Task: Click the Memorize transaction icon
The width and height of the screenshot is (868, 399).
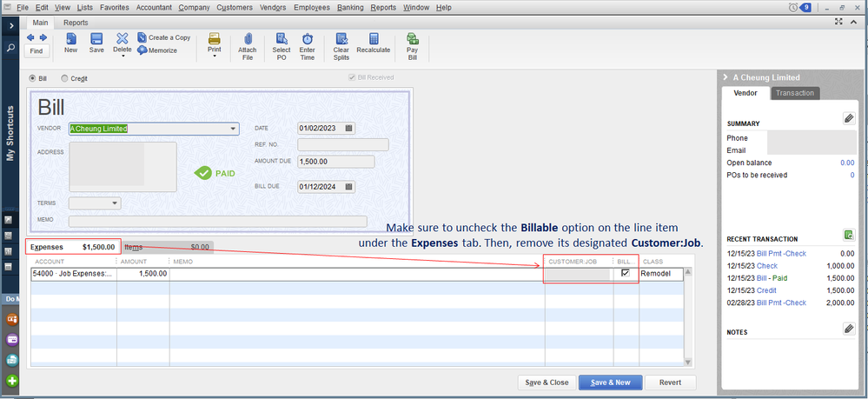Action: 142,50
